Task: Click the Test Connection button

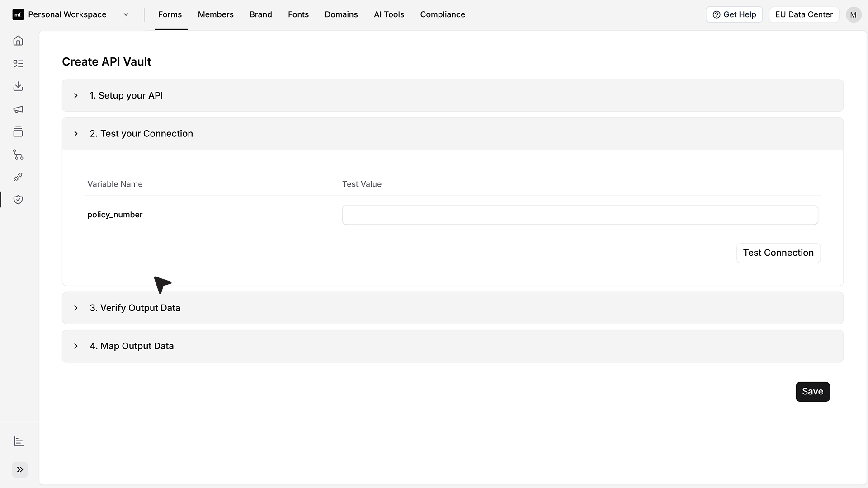Action: click(x=778, y=253)
